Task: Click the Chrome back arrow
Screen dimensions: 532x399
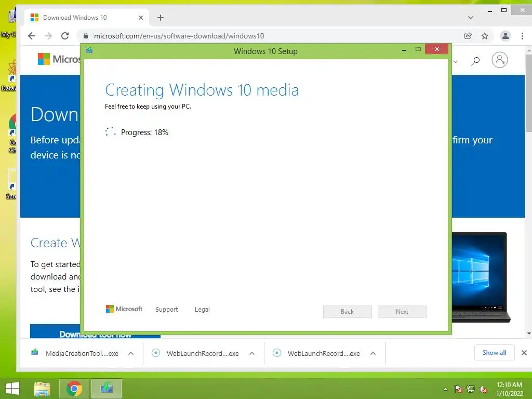Action: click(32, 36)
